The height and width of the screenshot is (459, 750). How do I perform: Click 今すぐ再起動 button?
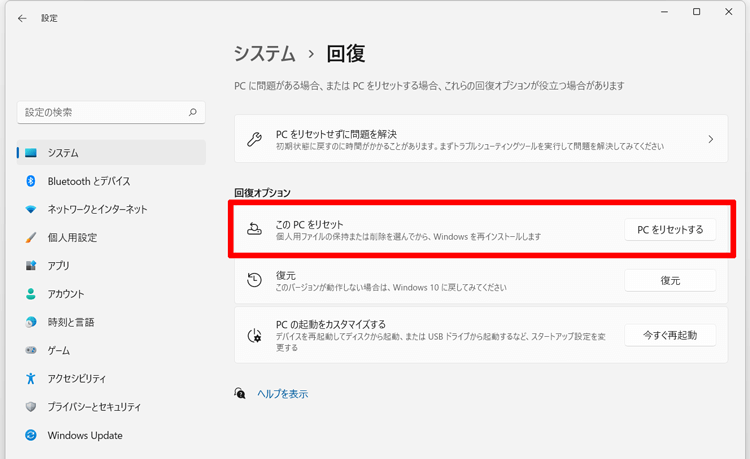(x=670, y=335)
